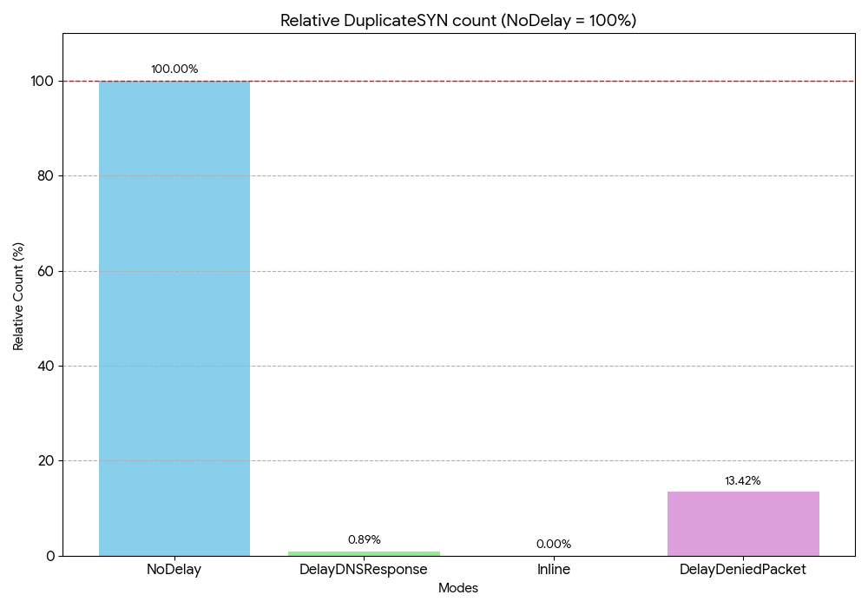Click the 'DelayDeniedPacket' x-axis tick label
Screen dimensions: 868x608
pyautogui.click(x=743, y=569)
